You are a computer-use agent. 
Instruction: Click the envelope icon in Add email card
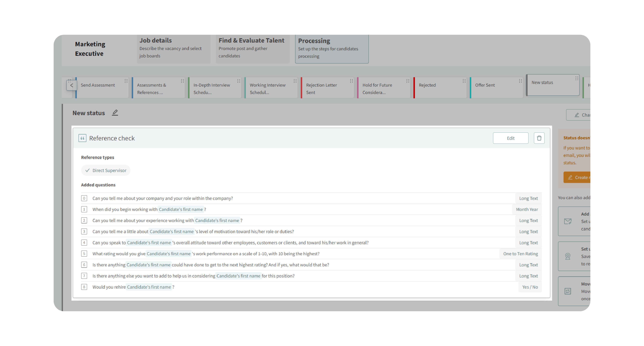coord(568,221)
